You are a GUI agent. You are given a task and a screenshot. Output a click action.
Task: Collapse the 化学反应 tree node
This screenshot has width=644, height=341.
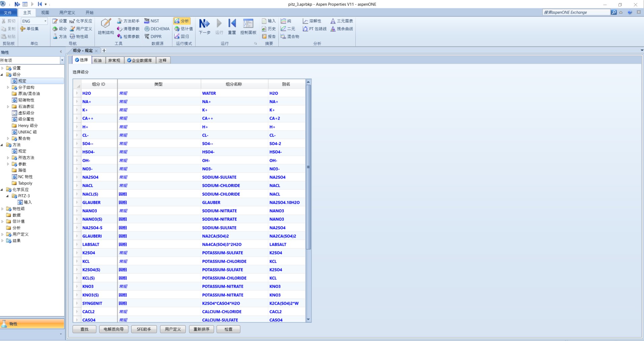pos(2,189)
